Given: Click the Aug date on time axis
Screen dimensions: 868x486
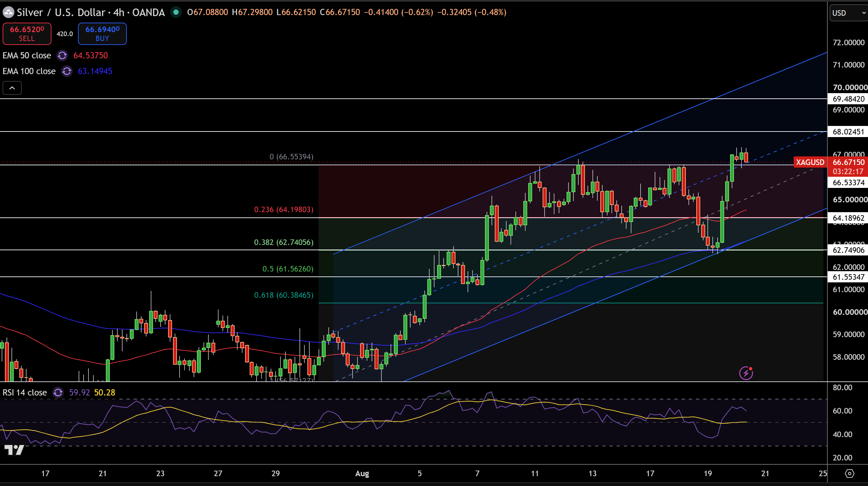Looking at the screenshot, I should coord(362,474).
